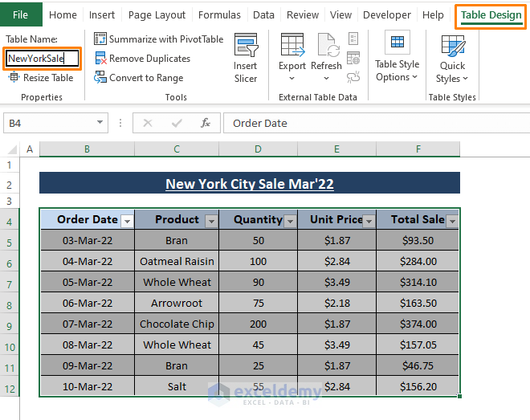
Task: Click the Insert Slicer icon
Action: click(245, 46)
